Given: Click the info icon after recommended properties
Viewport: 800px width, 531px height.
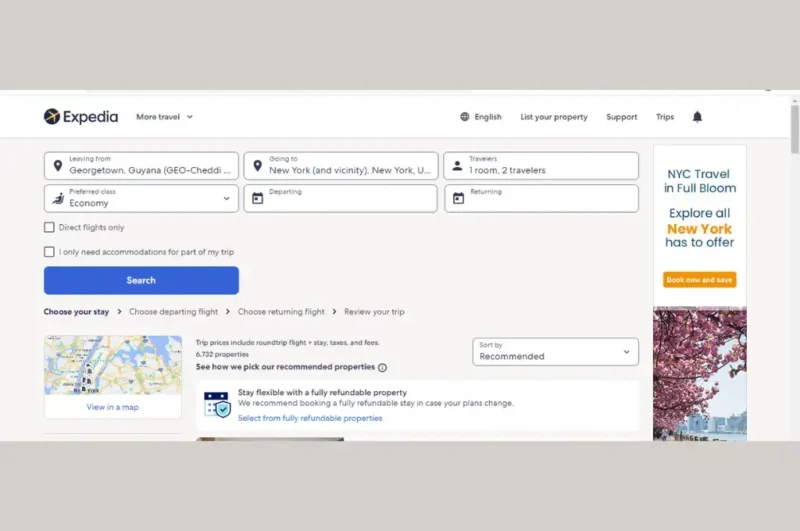Looking at the screenshot, I should [382, 367].
